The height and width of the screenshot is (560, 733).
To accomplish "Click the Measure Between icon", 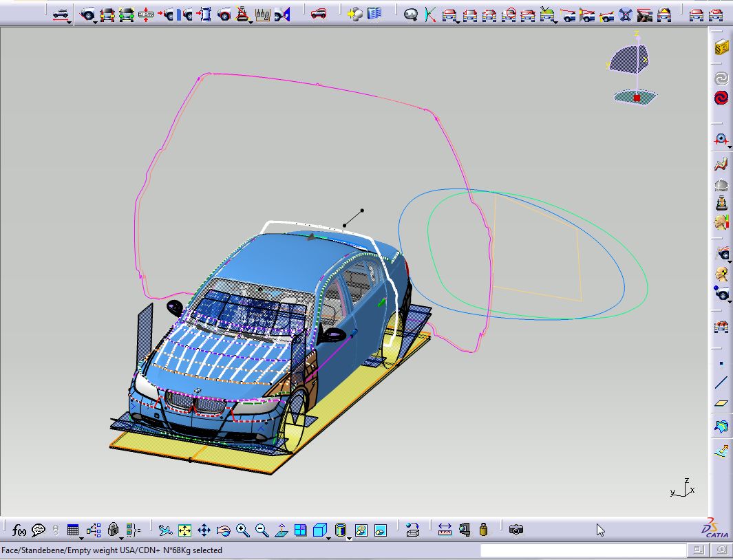I will tap(445, 529).
